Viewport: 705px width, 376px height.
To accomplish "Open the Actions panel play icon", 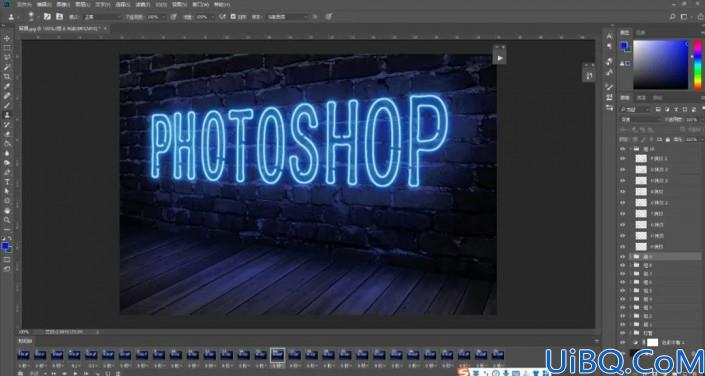I will click(500, 58).
